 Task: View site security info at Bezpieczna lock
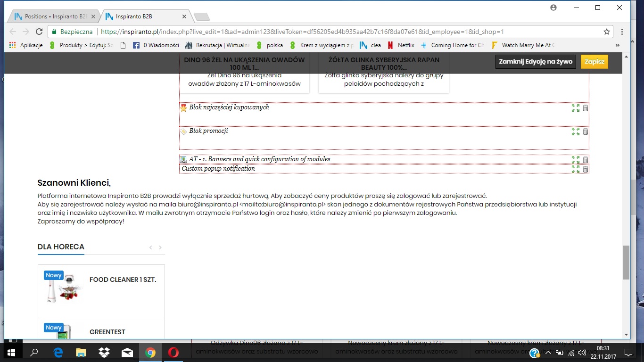point(72,32)
